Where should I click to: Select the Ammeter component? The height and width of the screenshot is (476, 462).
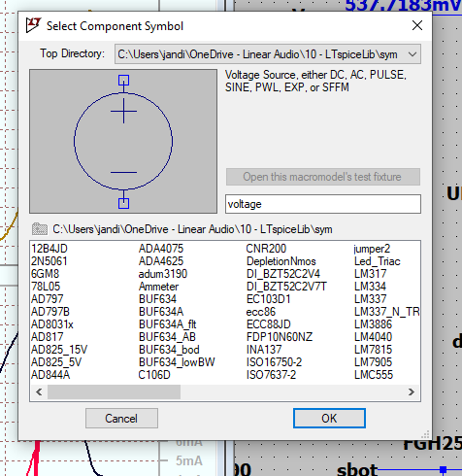click(x=158, y=287)
